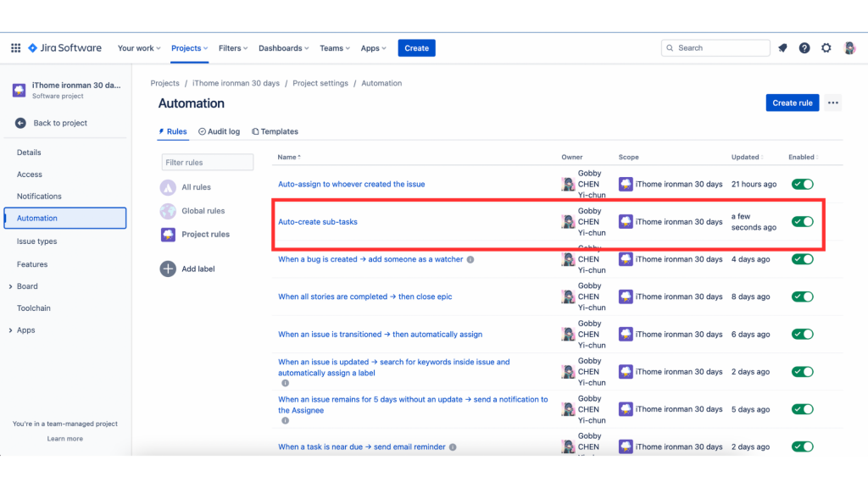Click owner avatar on the watcher rule row

(568, 259)
